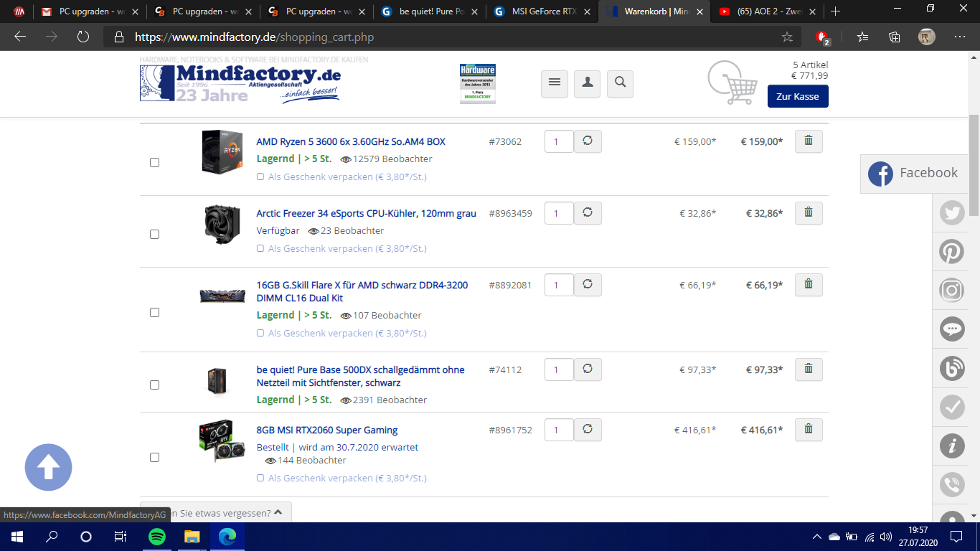The width and height of the screenshot is (980, 551).
Task: Delete the MSI RTX2060 Super Gaming item
Action: [809, 430]
